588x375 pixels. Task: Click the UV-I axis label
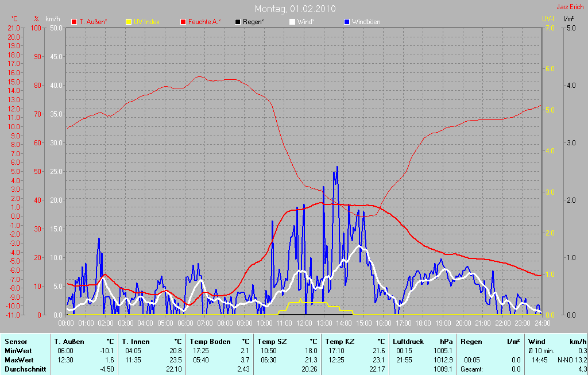point(548,19)
